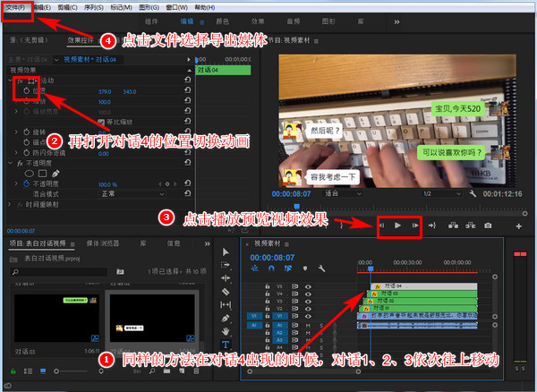Expand the 旋转 property
537x392 pixels.
16,132
